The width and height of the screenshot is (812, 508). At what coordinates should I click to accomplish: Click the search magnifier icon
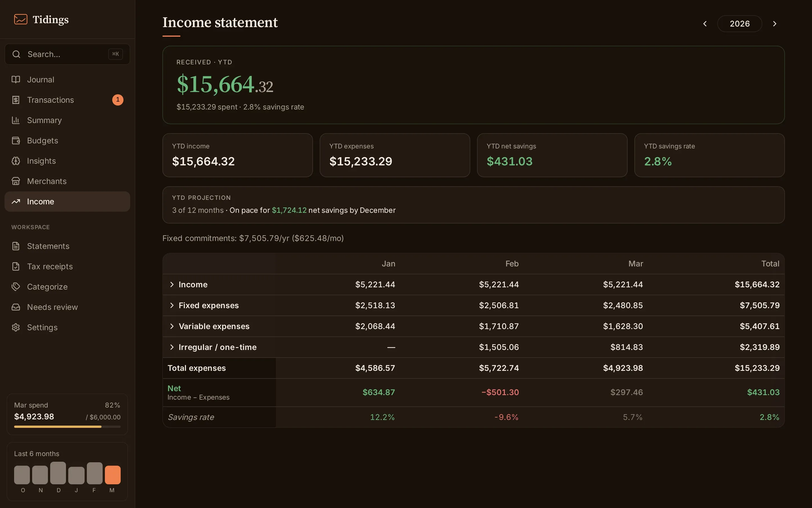(x=16, y=54)
